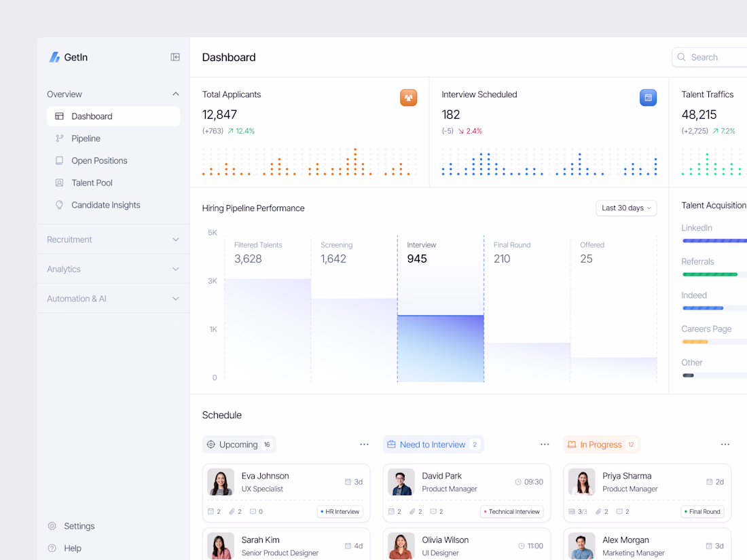
Task: Click the Dashboard layout icon in sidebar
Action: 60,116
